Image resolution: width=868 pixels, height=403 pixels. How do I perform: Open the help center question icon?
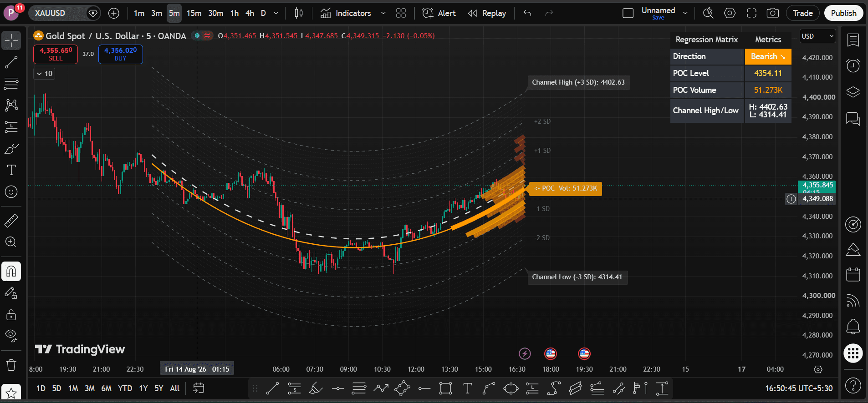click(x=853, y=386)
